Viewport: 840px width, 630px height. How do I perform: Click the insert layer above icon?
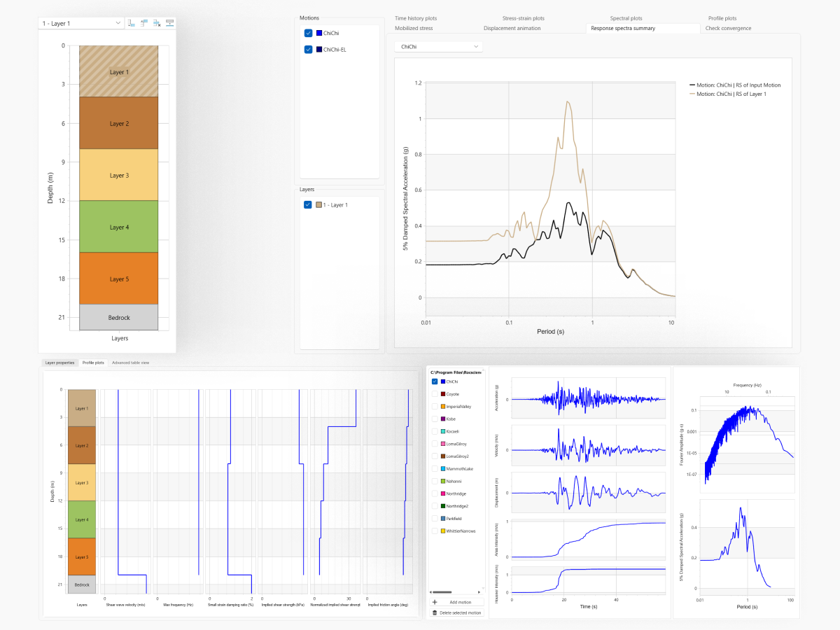(144, 23)
